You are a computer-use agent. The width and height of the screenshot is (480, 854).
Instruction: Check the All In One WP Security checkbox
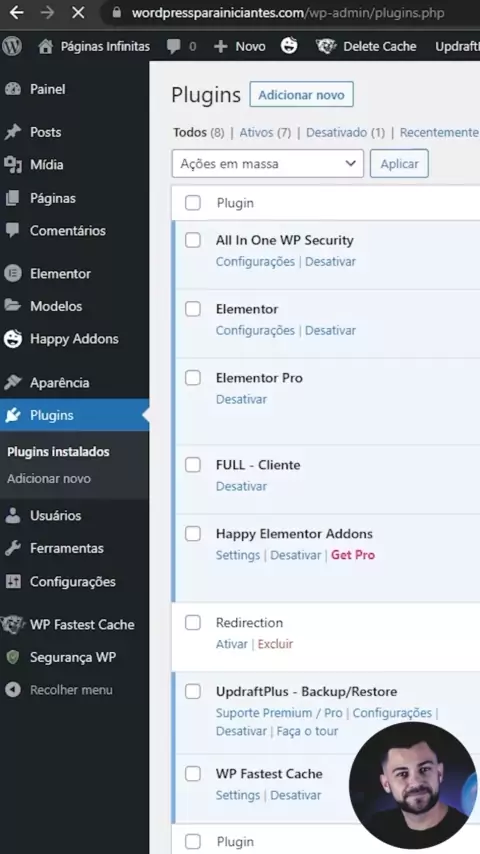pos(193,240)
